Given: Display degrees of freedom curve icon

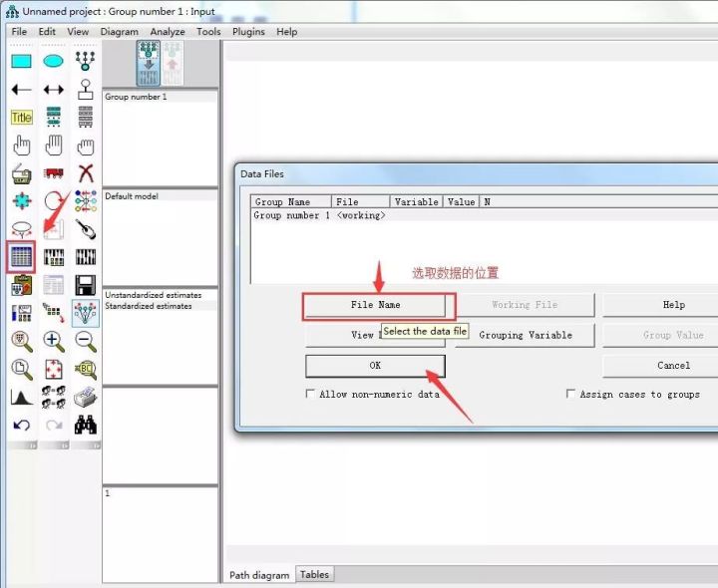Looking at the screenshot, I should tap(21, 398).
